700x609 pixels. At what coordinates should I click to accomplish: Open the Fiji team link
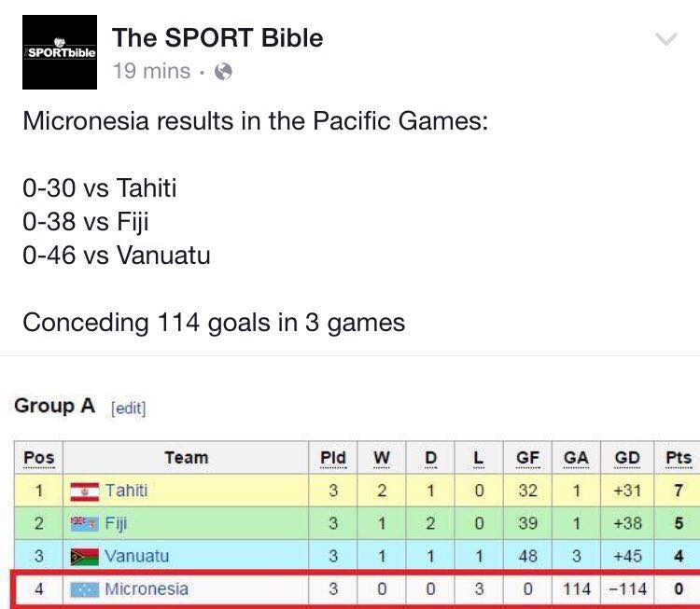pyautogui.click(x=116, y=524)
